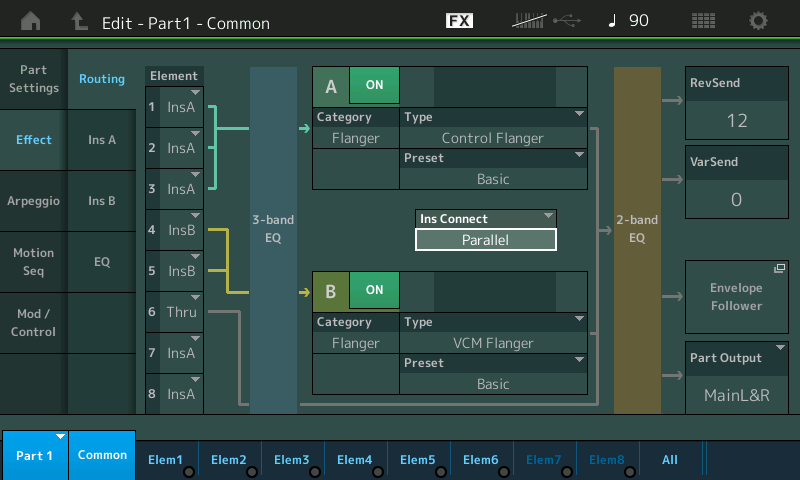Open Insertion A Preset Basic dropdown

[493, 169]
